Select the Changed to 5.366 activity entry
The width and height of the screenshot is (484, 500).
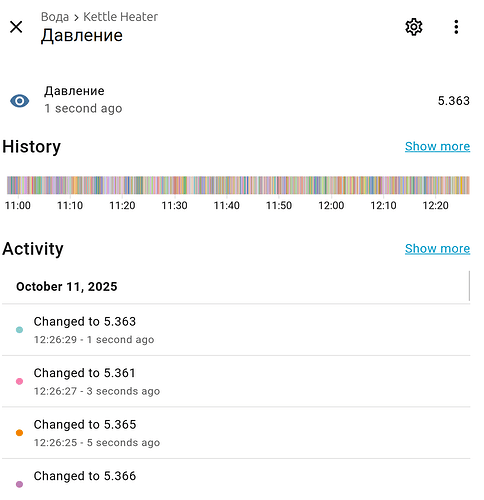coord(236,479)
